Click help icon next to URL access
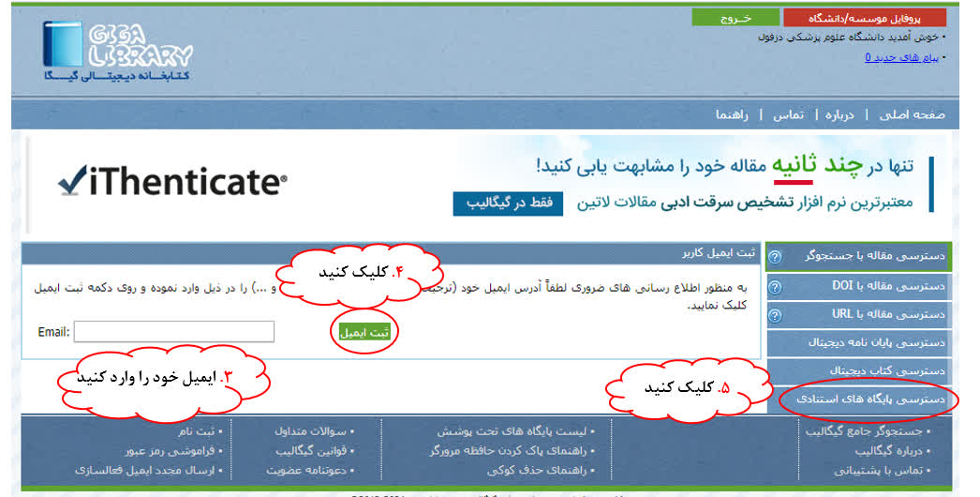The width and height of the screenshot is (980, 497). (x=775, y=314)
